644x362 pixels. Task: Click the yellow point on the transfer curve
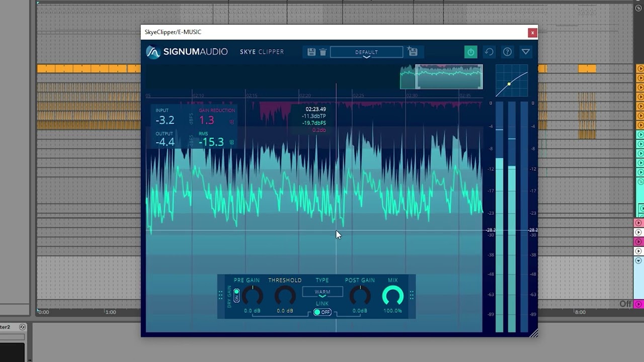[509, 84]
